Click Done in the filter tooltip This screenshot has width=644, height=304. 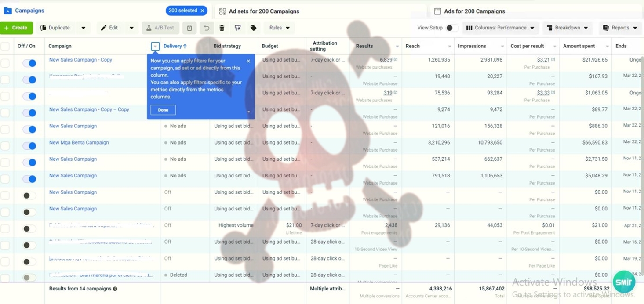coord(163,110)
